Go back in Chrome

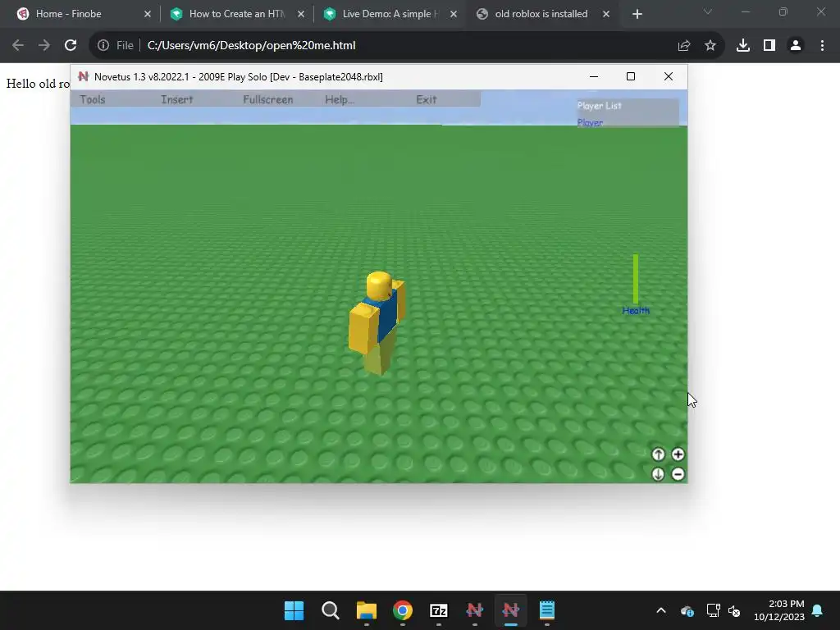point(18,46)
